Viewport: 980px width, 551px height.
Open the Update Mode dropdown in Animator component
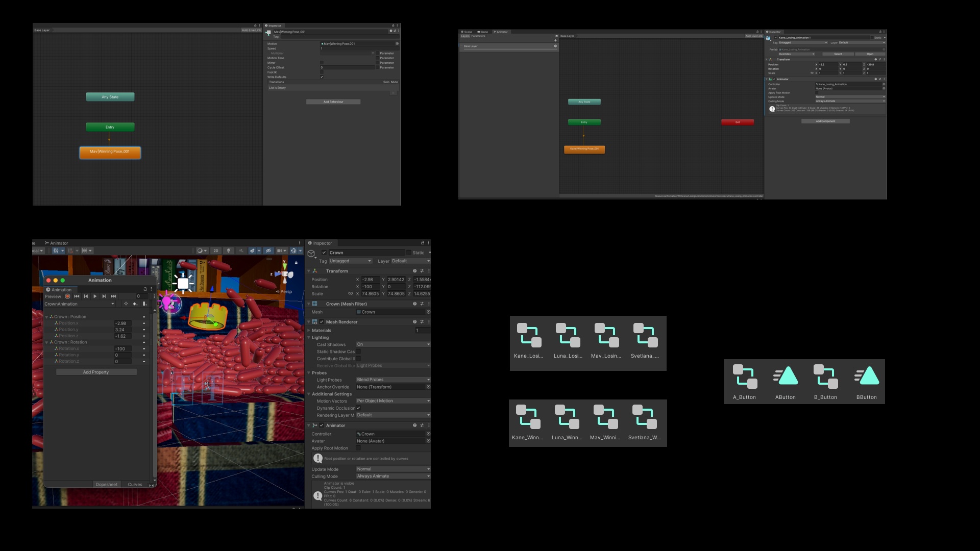click(x=393, y=469)
